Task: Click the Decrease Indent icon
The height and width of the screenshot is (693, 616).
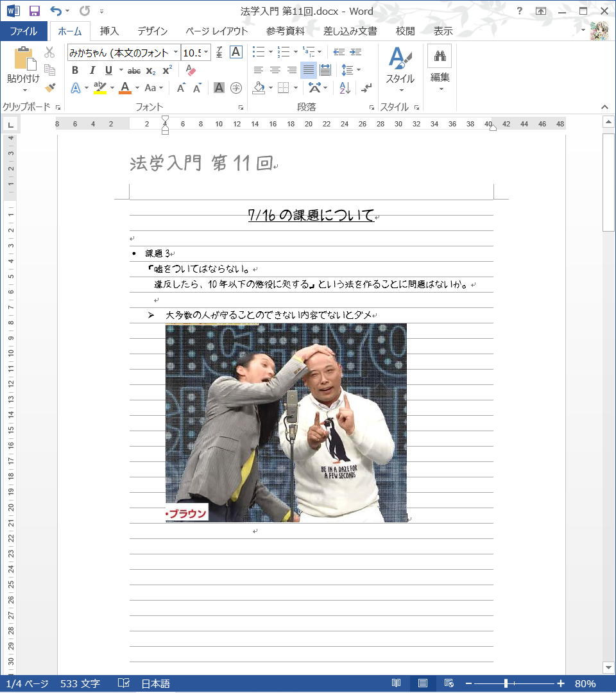Action: [x=339, y=52]
